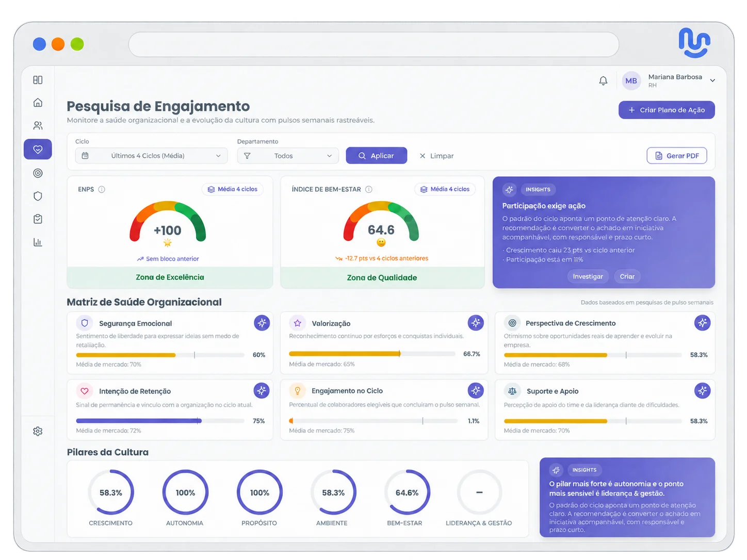Open the Departamento Todos dropdown
747x560 pixels.
click(x=288, y=156)
